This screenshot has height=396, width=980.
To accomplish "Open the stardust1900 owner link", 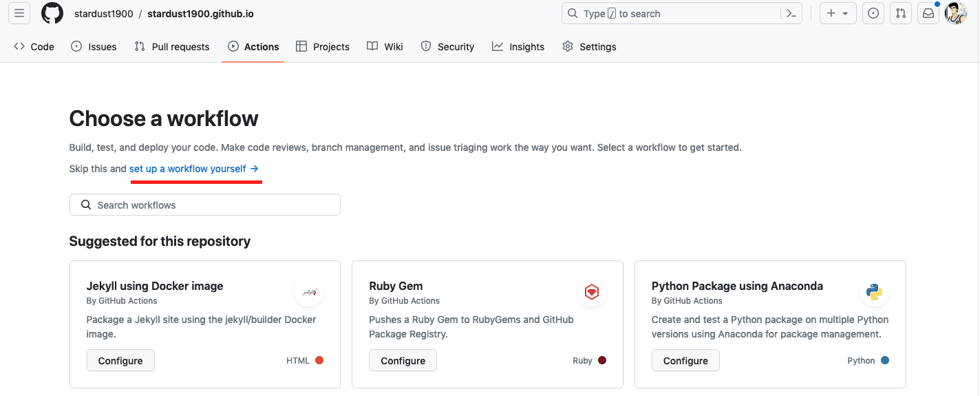I will point(104,14).
